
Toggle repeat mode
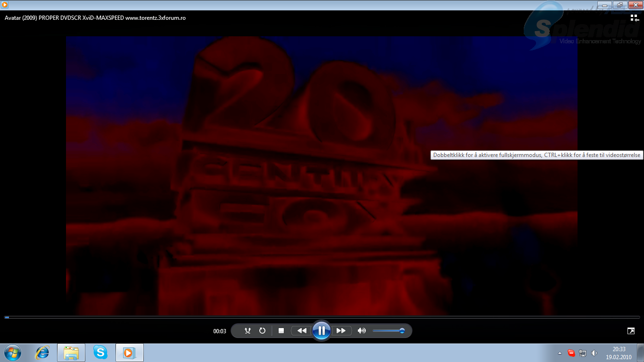(x=262, y=331)
